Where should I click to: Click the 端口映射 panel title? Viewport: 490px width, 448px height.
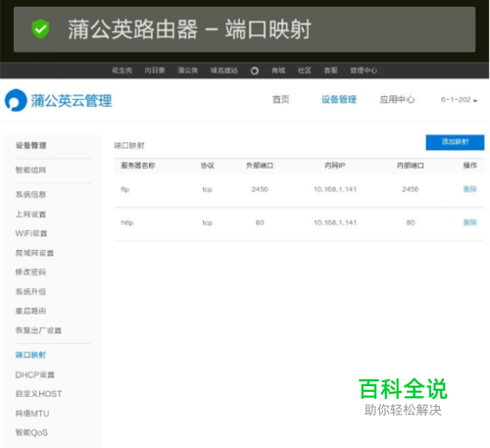pos(129,146)
